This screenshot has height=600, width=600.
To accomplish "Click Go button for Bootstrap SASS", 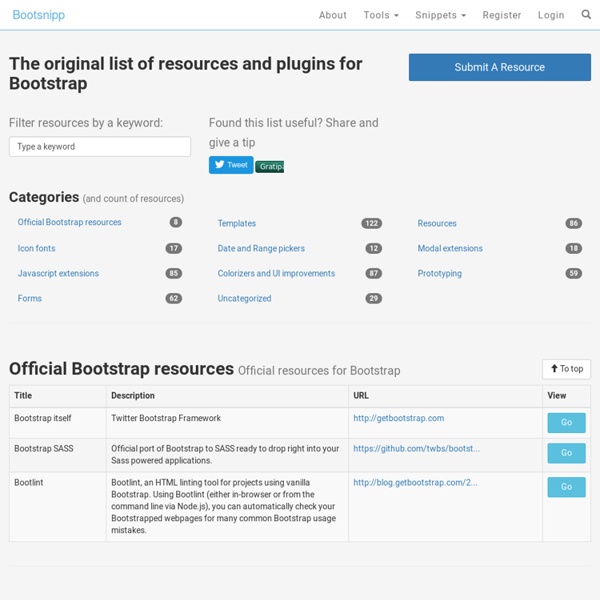I will [x=566, y=453].
